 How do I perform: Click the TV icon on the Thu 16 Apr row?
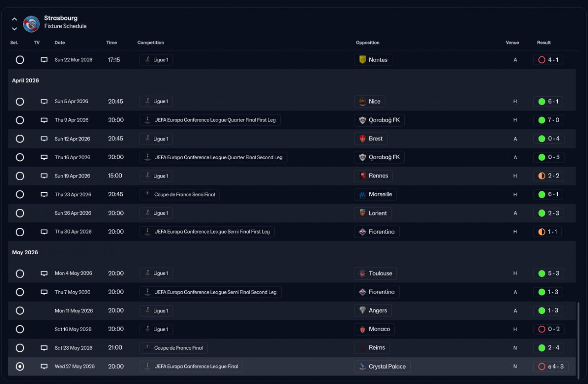click(44, 157)
